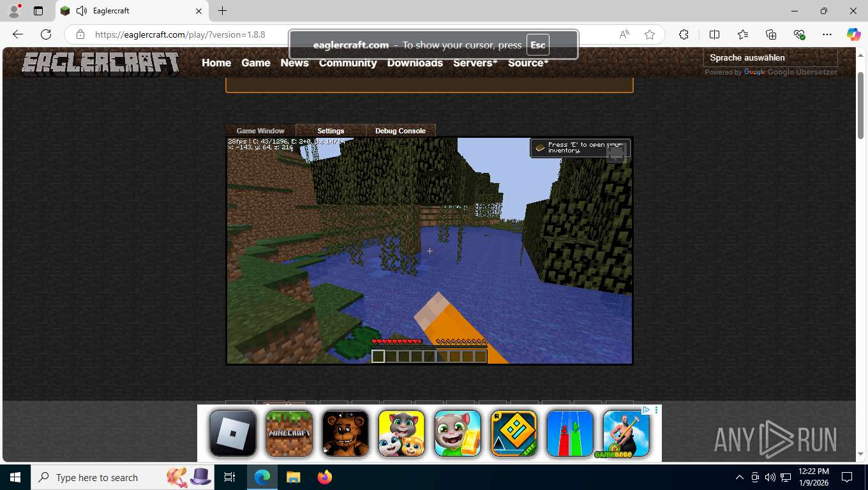Open Copilot sidebar

(x=854, y=34)
